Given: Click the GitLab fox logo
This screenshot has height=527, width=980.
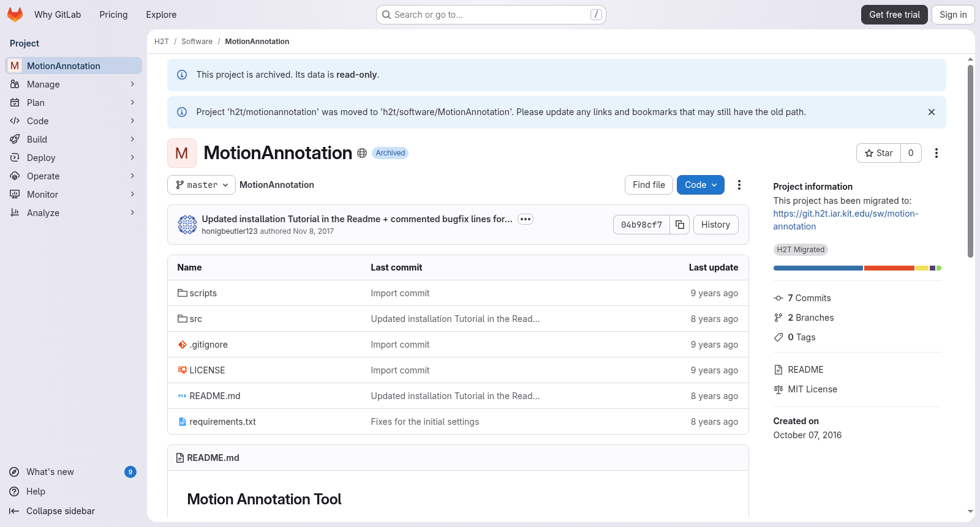Looking at the screenshot, I should pos(15,15).
